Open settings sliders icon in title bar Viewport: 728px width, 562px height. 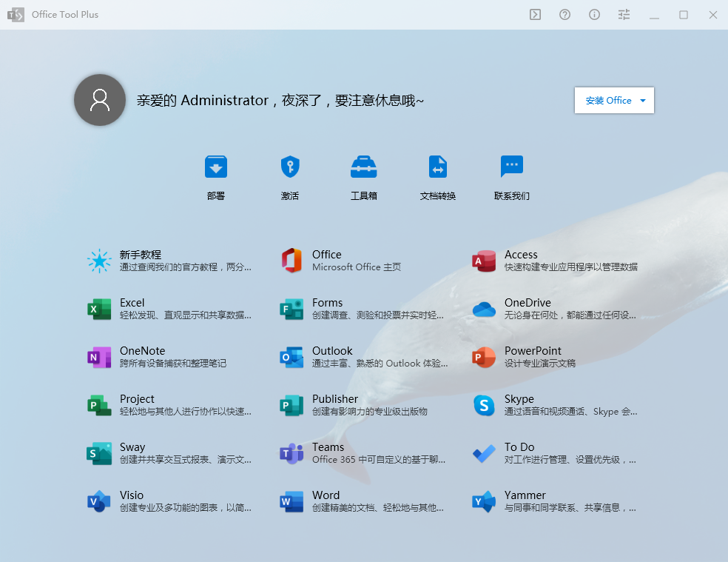pyautogui.click(x=624, y=15)
